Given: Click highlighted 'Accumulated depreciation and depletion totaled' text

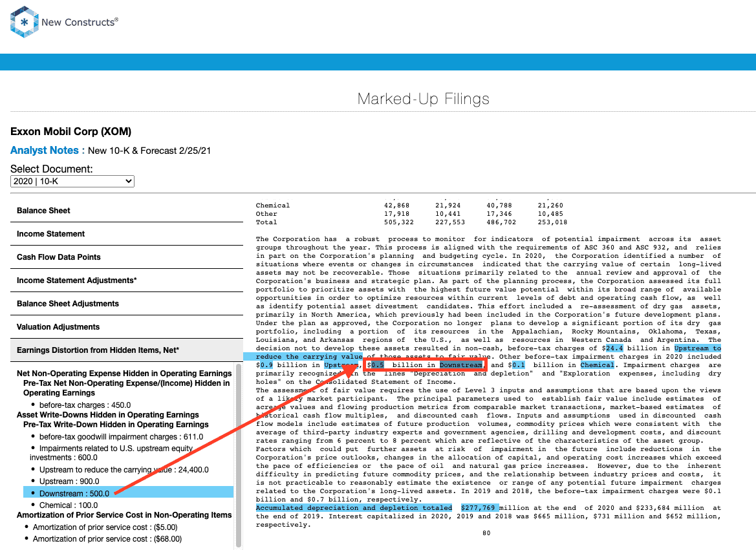Looking at the screenshot, I should tap(354, 507).
